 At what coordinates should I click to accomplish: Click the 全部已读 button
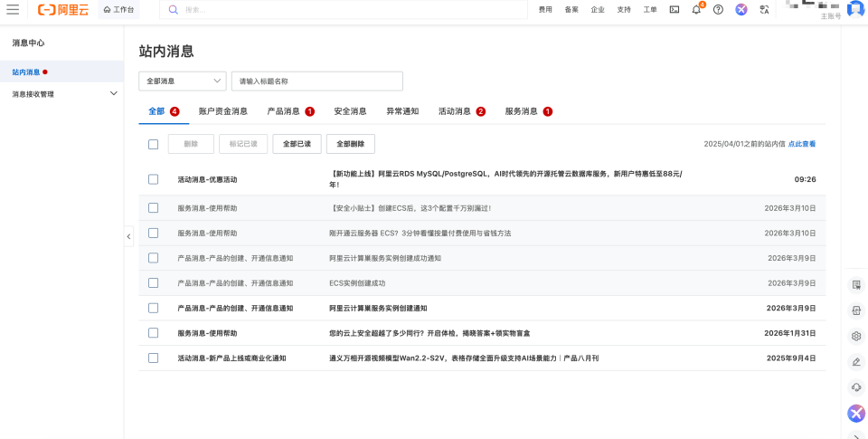coord(297,144)
